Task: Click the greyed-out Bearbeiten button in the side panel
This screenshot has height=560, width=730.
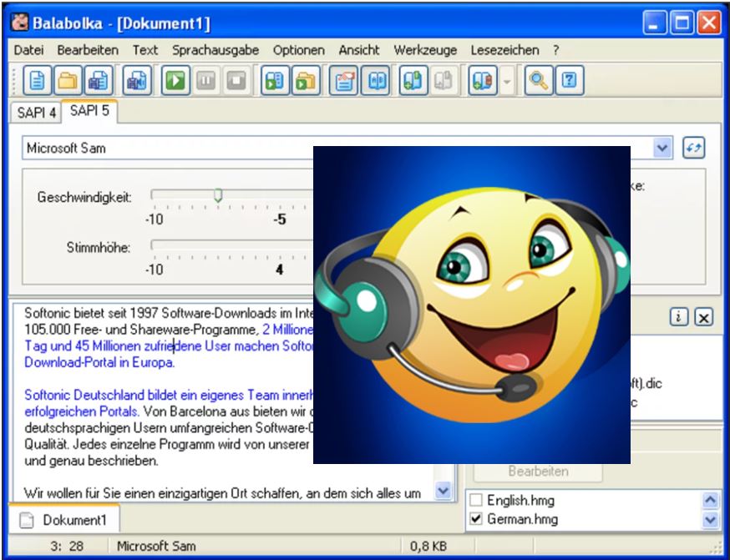Action: [x=538, y=472]
